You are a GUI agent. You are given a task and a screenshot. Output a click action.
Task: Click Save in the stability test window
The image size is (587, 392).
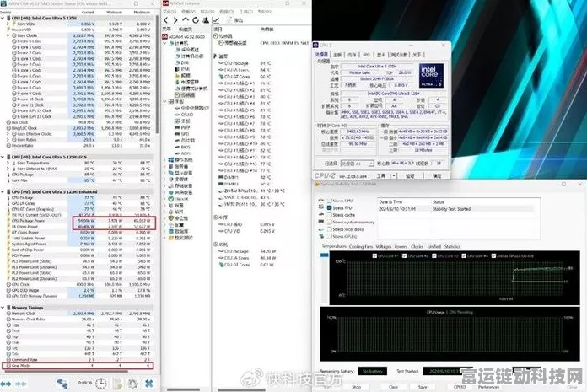coord(423,387)
